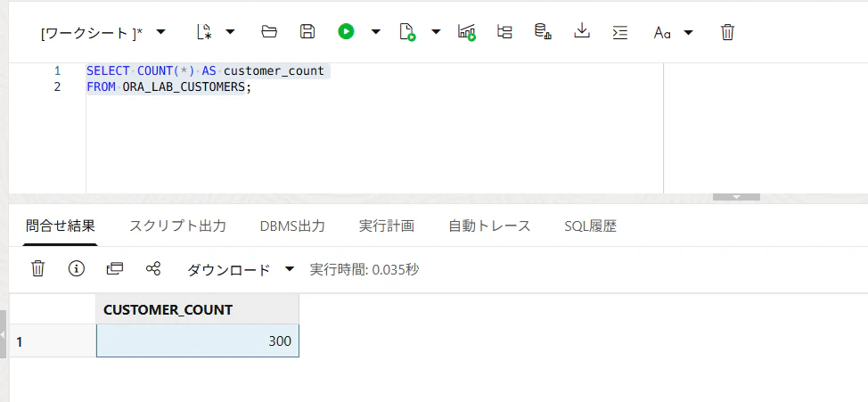Click the Aa change case icon
The image size is (868, 402).
[662, 33]
